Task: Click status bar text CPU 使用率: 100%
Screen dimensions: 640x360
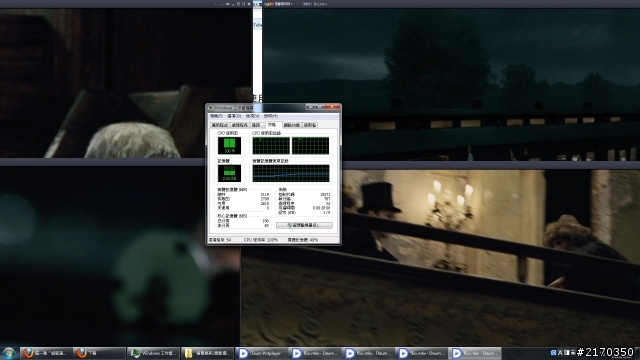Action: coord(261,240)
